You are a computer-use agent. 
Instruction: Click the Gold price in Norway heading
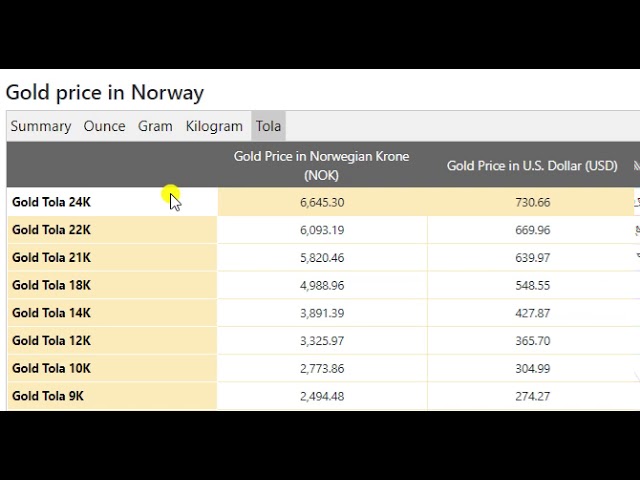click(x=105, y=93)
